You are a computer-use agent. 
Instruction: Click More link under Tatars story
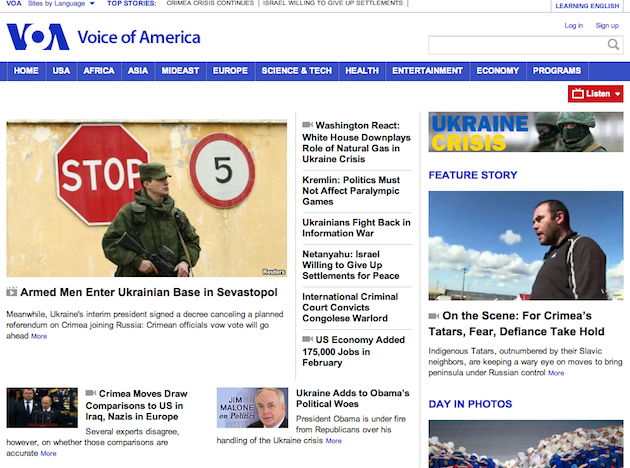point(556,373)
